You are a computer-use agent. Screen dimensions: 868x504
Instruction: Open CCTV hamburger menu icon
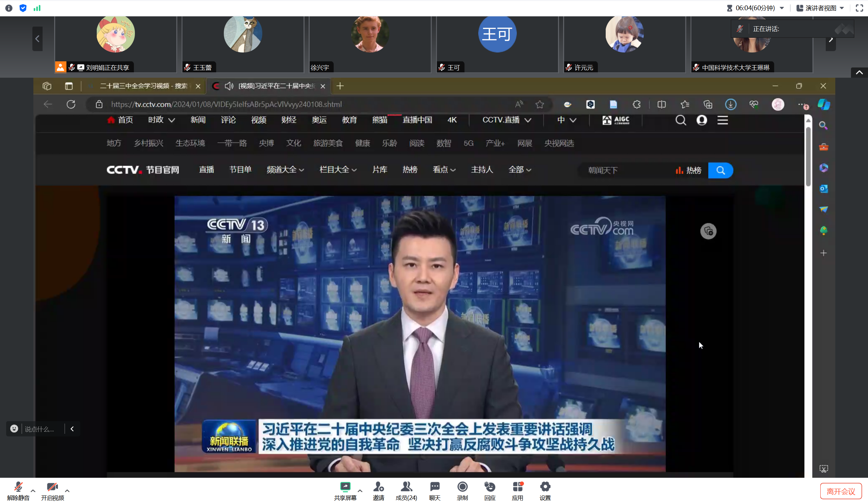click(723, 120)
